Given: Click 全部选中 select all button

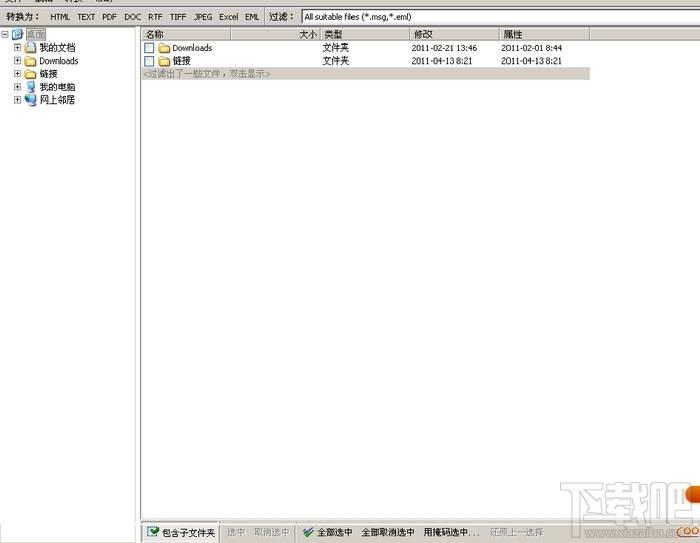Looking at the screenshot, I should [x=327, y=532].
